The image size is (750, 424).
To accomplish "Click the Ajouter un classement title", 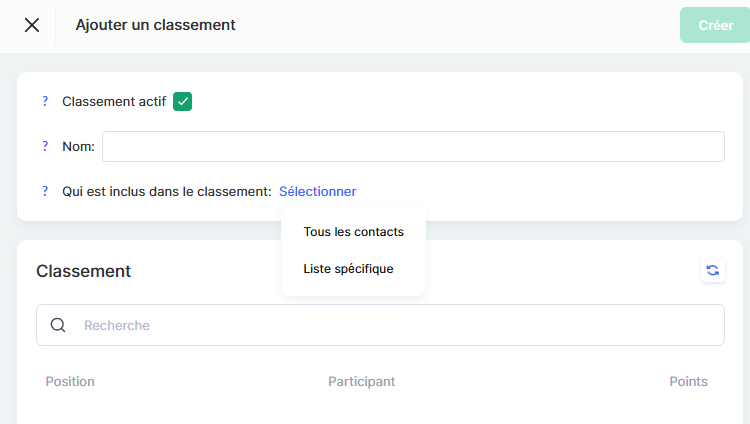I will [155, 25].
